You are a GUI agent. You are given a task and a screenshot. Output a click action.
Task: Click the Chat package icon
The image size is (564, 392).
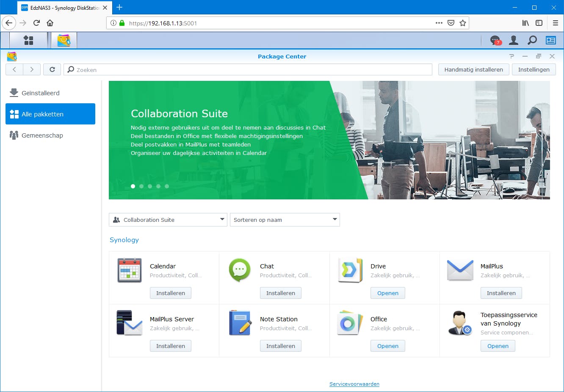click(240, 270)
